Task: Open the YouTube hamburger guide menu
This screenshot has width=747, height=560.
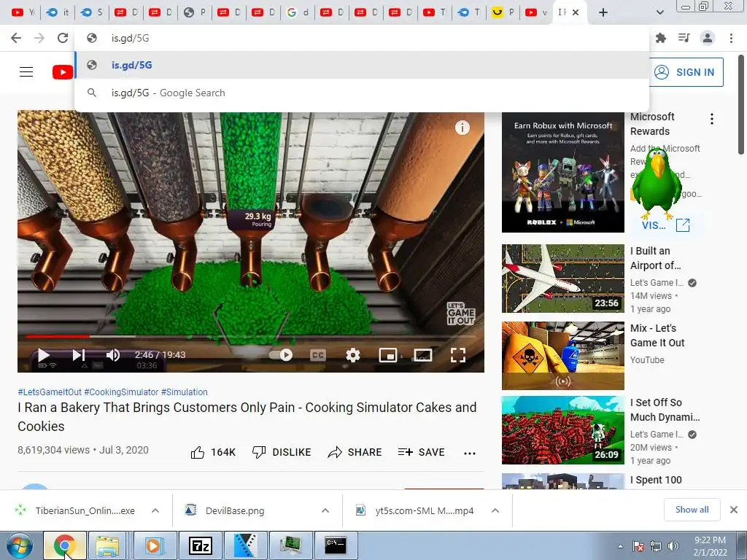Action: pos(26,72)
